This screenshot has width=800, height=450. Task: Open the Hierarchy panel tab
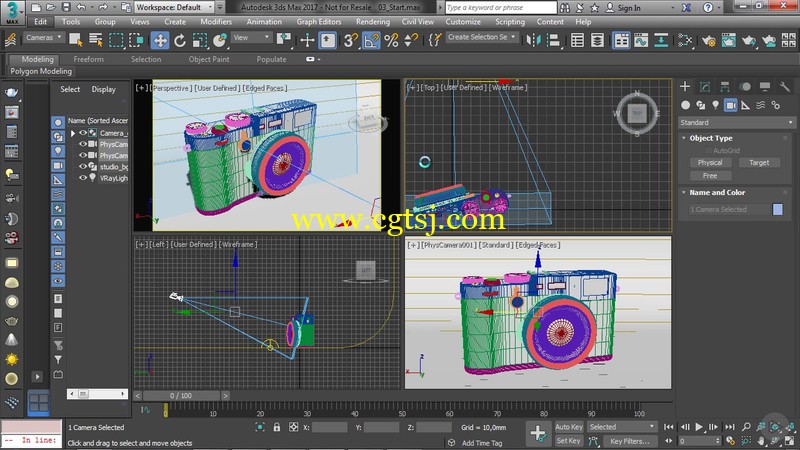coord(725,87)
